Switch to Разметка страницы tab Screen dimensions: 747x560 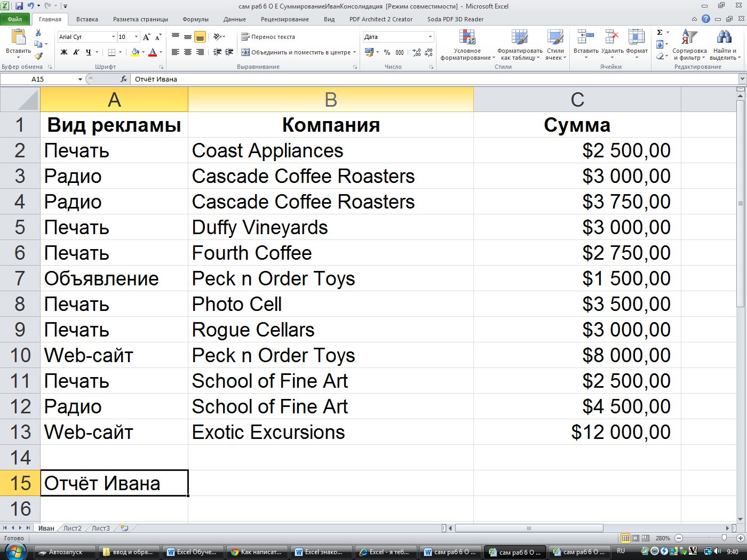(140, 19)
